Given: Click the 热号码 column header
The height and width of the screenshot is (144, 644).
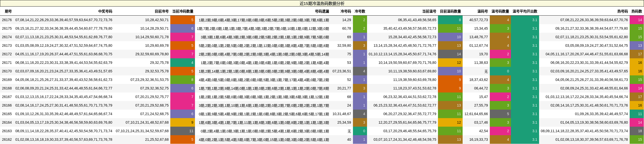Looking at the screenshot, I should (x=623, y=11).
